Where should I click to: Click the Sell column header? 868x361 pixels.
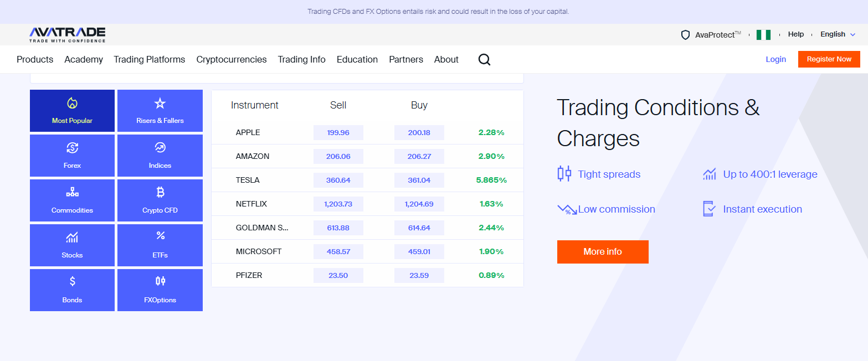pyautogui.click(x=338, y=105)
